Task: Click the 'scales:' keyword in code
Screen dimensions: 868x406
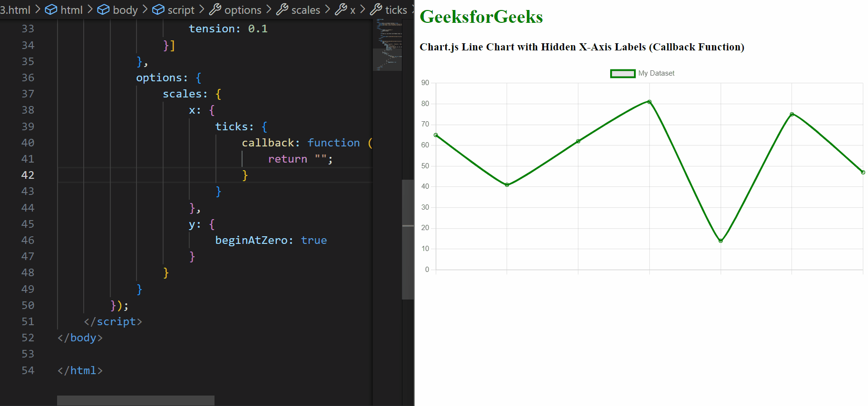Action: (x=185, y=94)
